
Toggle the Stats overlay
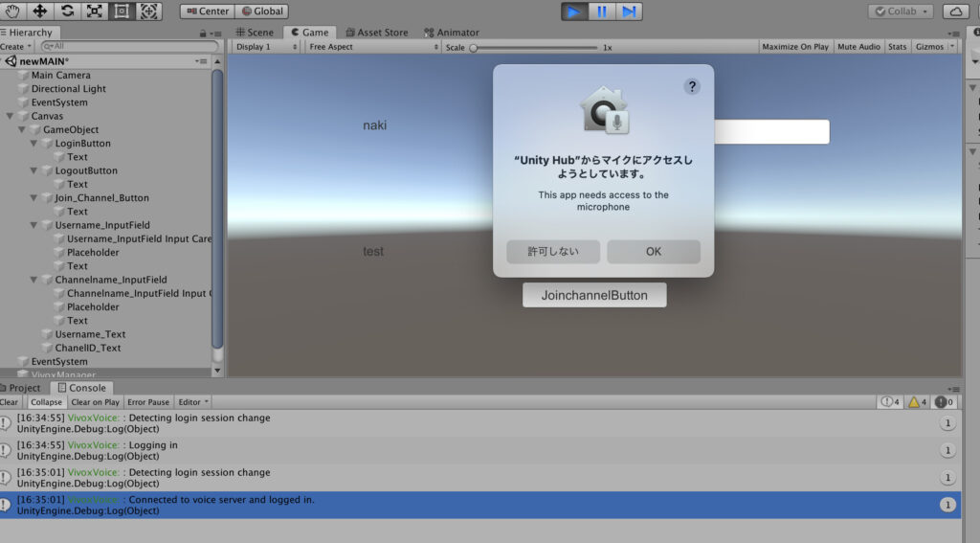(x=897, y=47)
